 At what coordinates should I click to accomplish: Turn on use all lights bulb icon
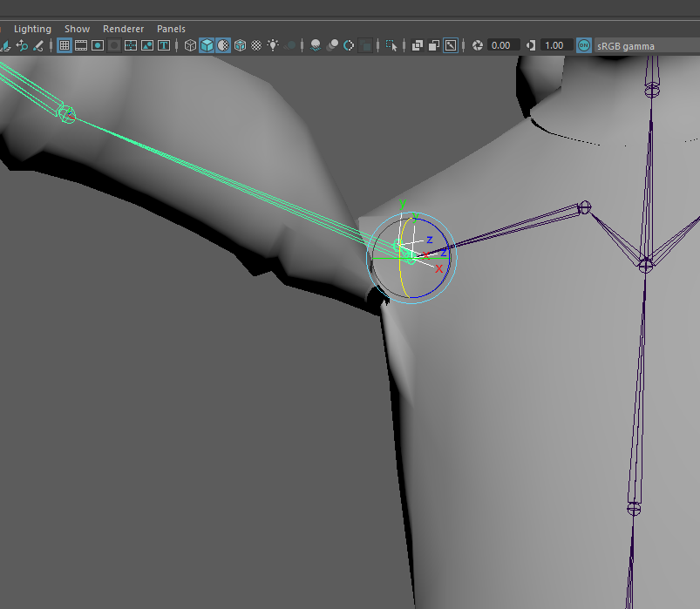(273, 45)
